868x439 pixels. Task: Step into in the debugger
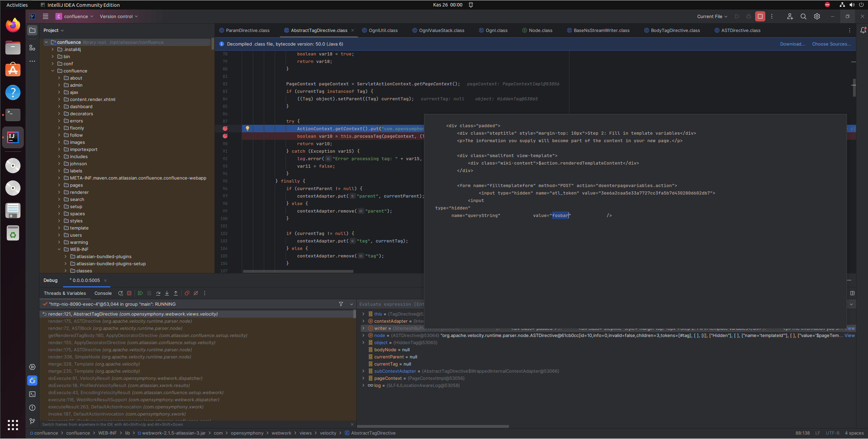[167, 293]
